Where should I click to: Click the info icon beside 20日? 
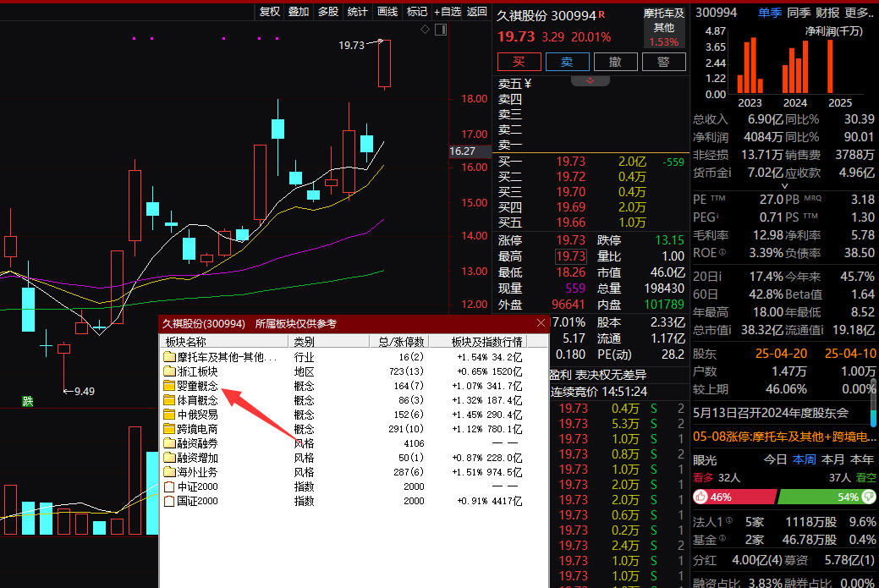click(719, 277)
